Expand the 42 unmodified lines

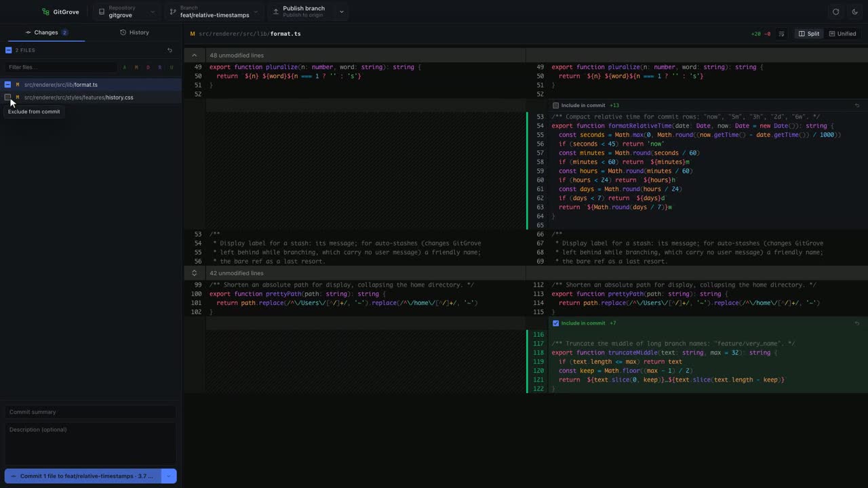(194, 273)
